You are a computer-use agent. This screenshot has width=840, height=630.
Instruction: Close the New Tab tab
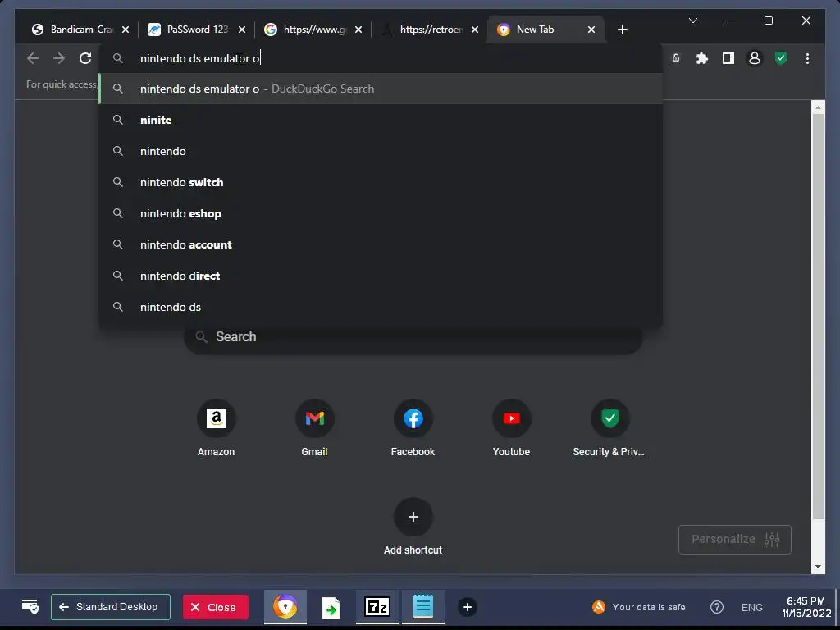pyautogui.click(x=591, y=30)
